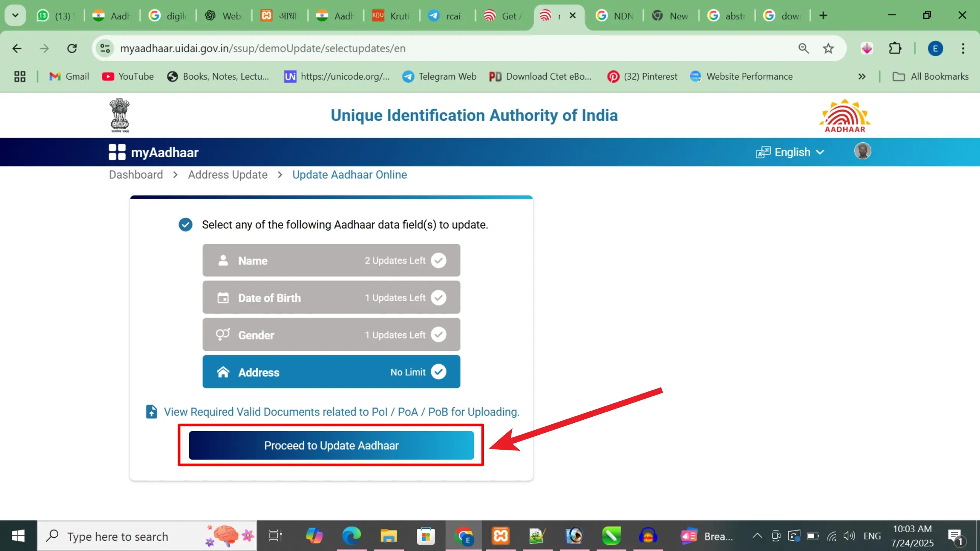Open a new browser tab
Screen dimensions: 980x551
[823, 16]
